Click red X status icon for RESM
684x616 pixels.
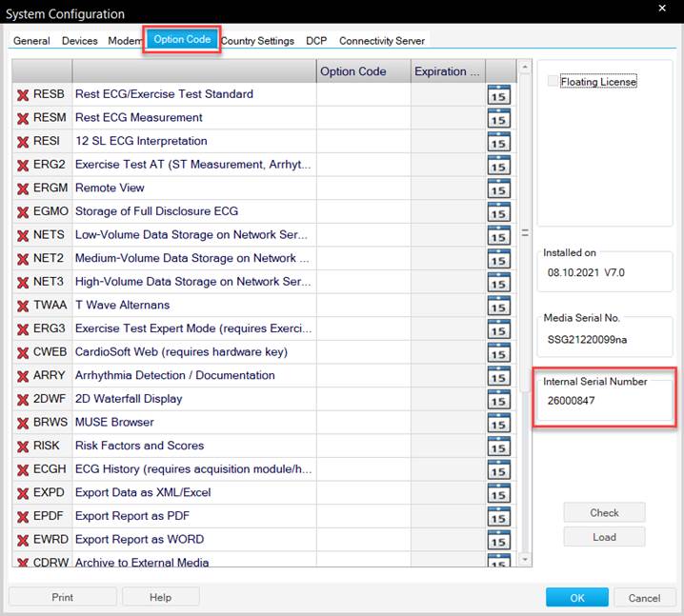pyautogui.click(x=23, y=118)
